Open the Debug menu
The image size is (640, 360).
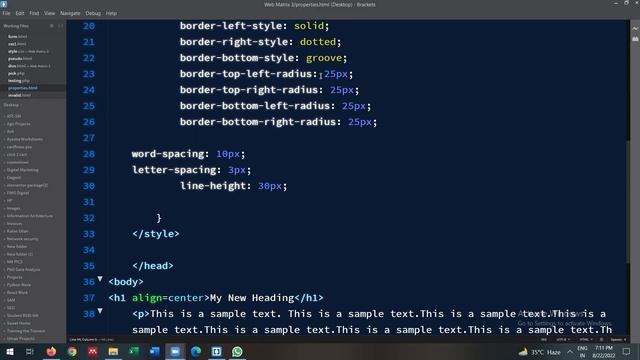[93, 13]
